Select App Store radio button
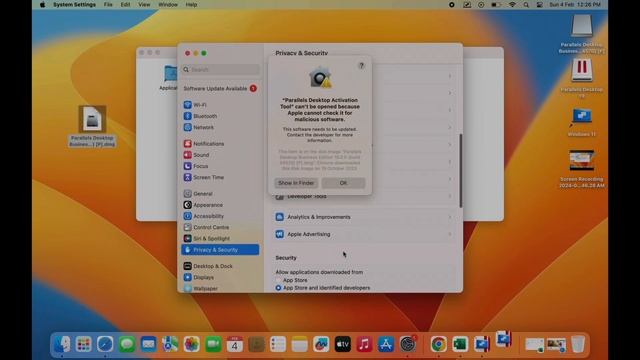Viewport: 640px width, 360px height. (278, 280)
